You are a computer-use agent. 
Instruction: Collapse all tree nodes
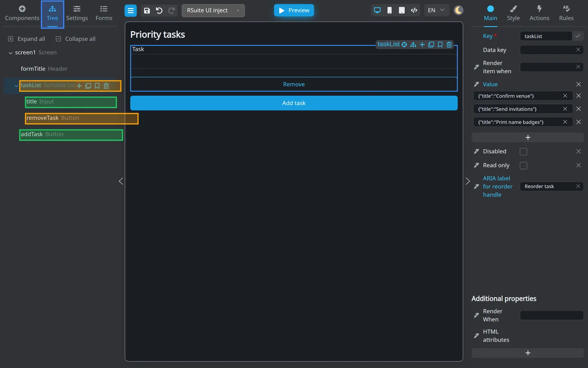click(76, 39)
